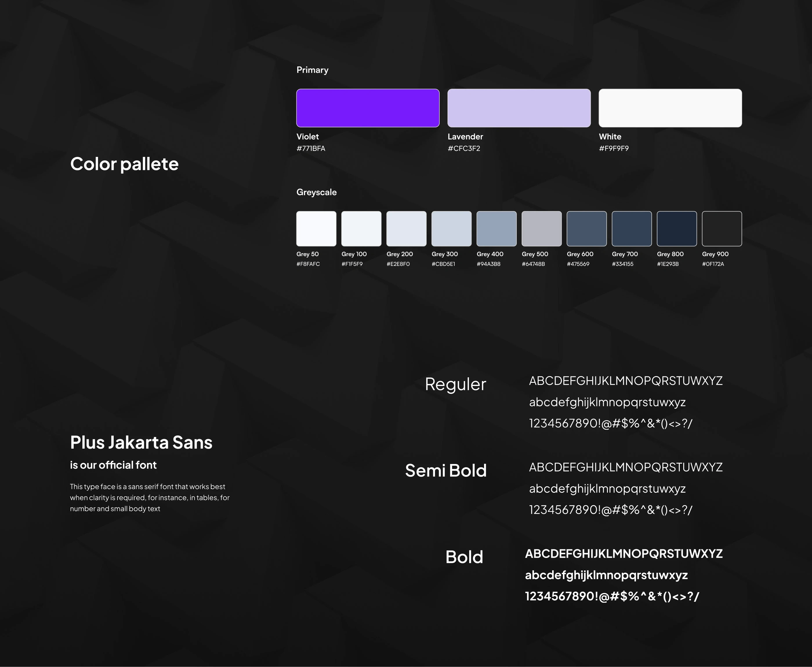Click the hex code #64748B

533,264
